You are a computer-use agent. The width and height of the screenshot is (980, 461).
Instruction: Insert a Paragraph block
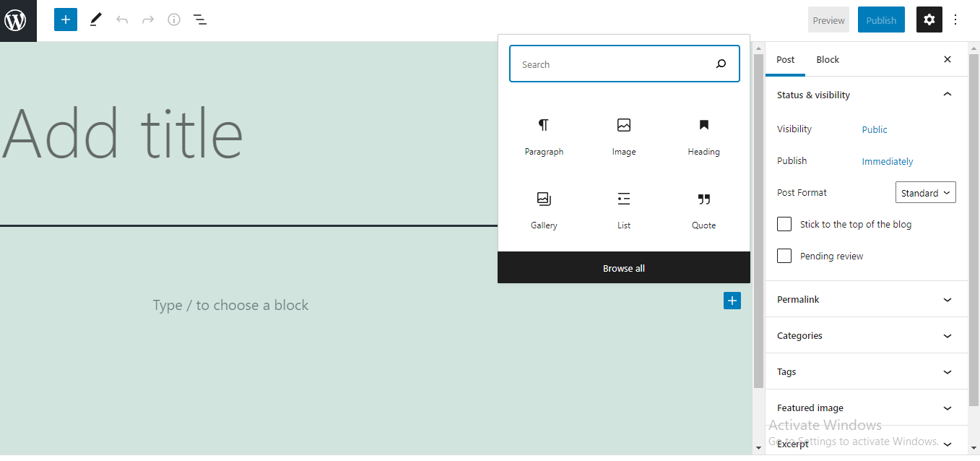point(544,137)
